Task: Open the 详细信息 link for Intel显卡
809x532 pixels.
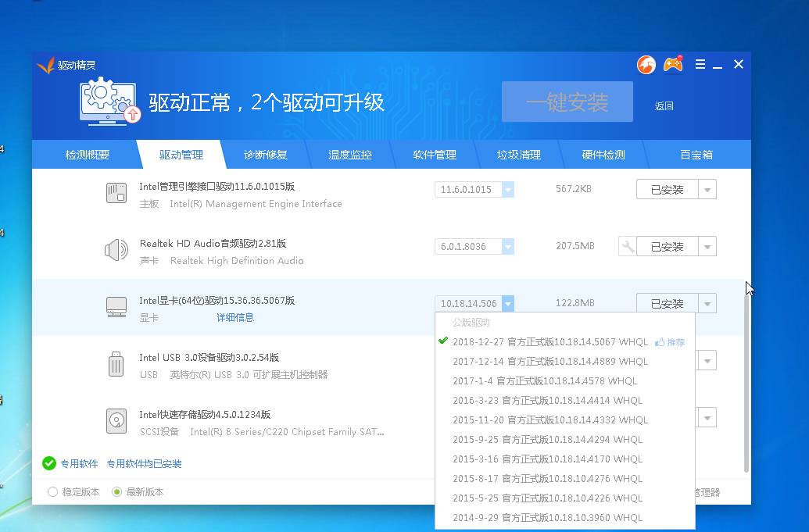Action: (x=235, y=318)
